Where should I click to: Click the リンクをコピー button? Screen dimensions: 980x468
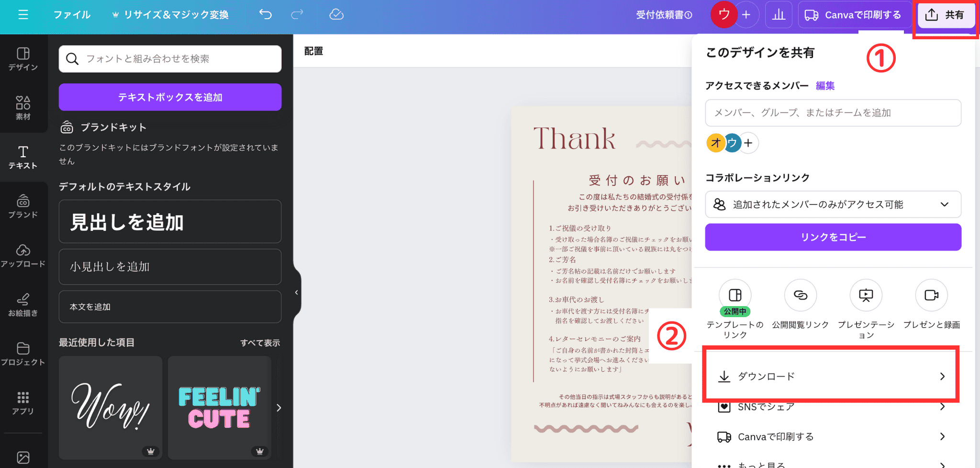(833, 237)
